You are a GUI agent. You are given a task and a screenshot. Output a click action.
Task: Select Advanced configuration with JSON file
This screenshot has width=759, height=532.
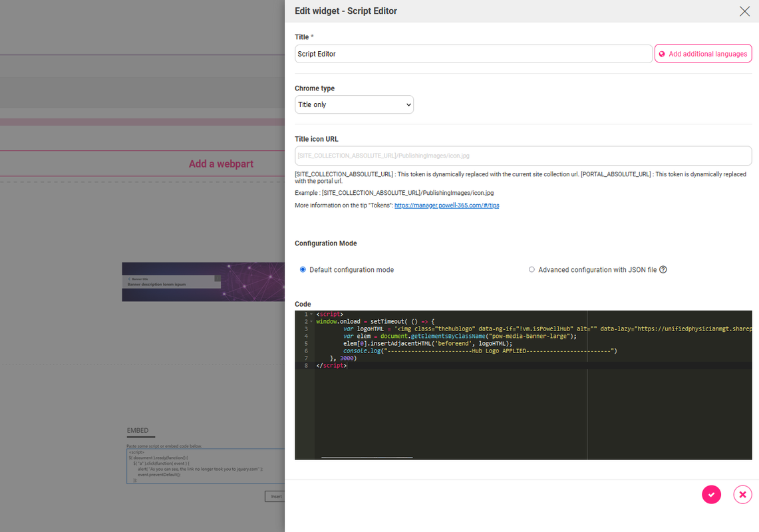tap(531, 269)
